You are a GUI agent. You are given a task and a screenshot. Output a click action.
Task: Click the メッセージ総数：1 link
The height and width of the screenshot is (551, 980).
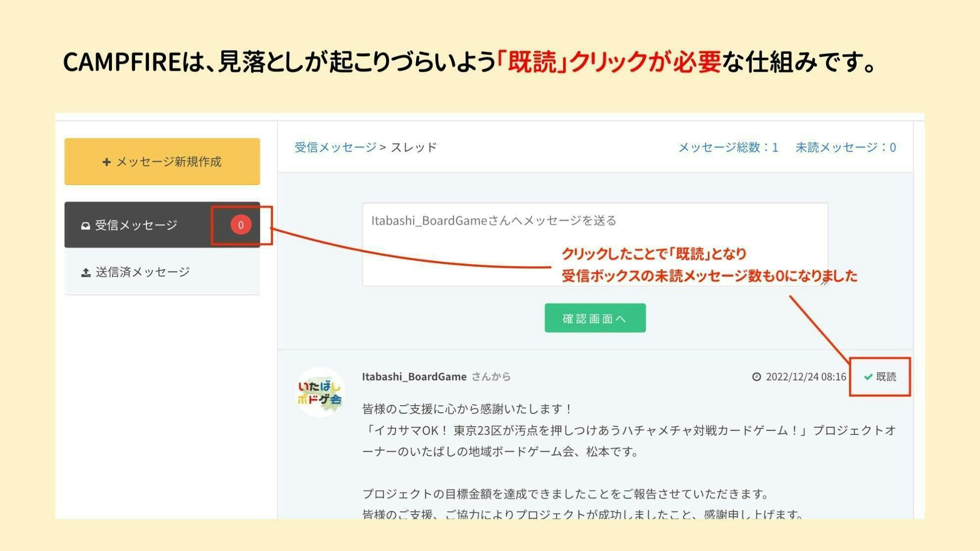(x=728, y=147)
